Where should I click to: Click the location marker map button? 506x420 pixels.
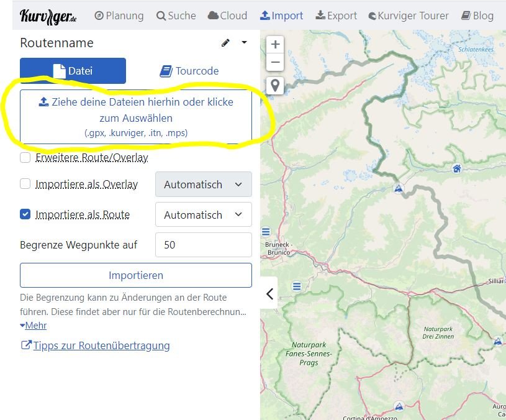coord(275,85)
